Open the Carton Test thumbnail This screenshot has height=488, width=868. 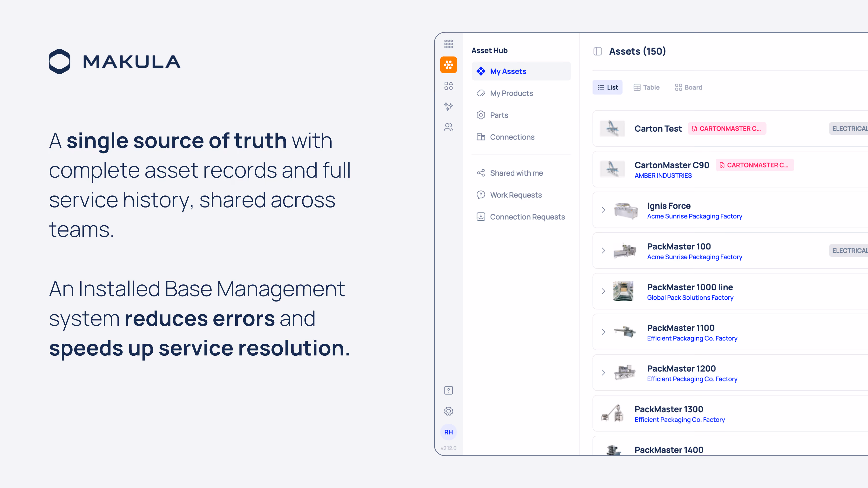click(613, 129)
